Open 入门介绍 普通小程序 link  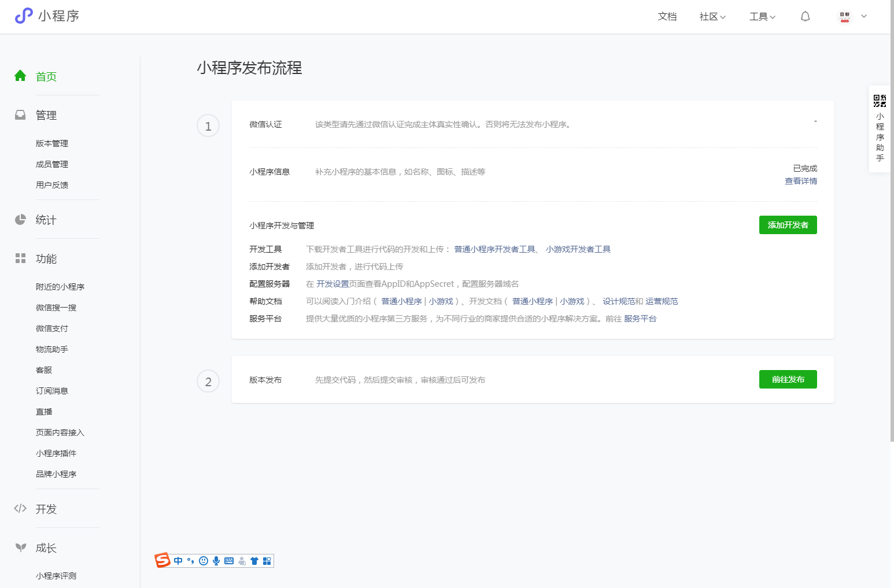click(401, 301)
